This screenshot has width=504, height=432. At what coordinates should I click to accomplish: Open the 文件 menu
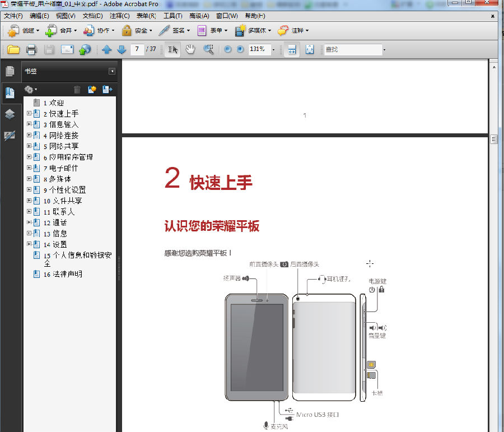pos(12,16)
